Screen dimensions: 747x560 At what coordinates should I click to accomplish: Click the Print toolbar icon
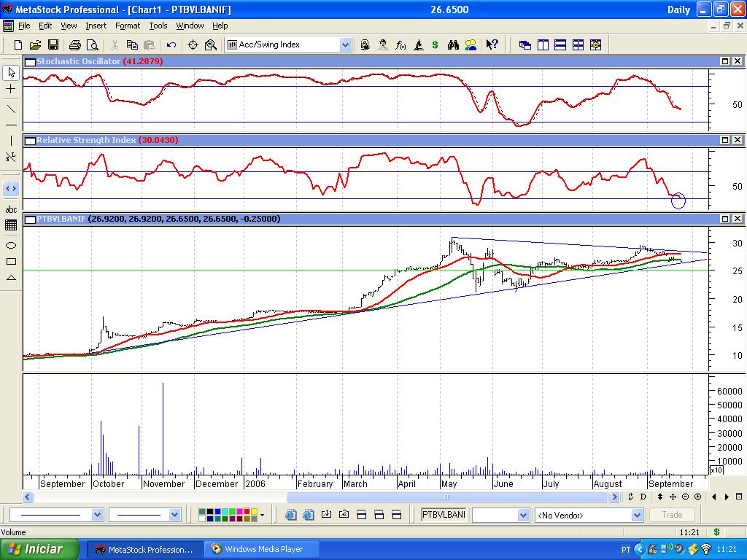point(74,44)
